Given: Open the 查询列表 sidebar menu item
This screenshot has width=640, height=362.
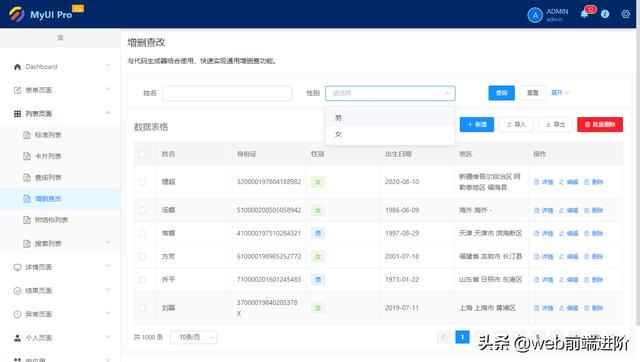Looking at the screenshot, I should click(60, 178).
